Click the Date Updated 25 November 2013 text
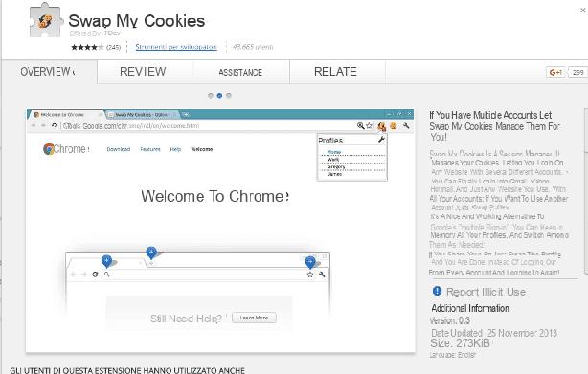The width and height of the screenshot is (588, 374). click(494, 333)
